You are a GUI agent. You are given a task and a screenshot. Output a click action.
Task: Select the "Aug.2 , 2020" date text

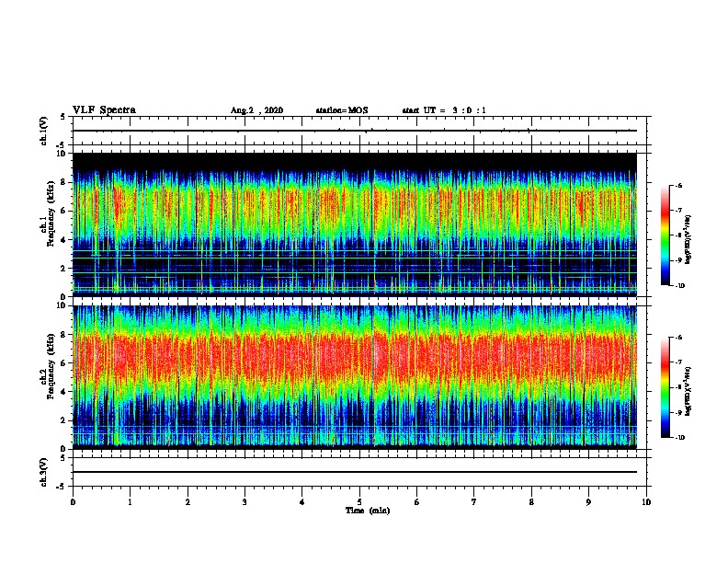coord(256,110)
